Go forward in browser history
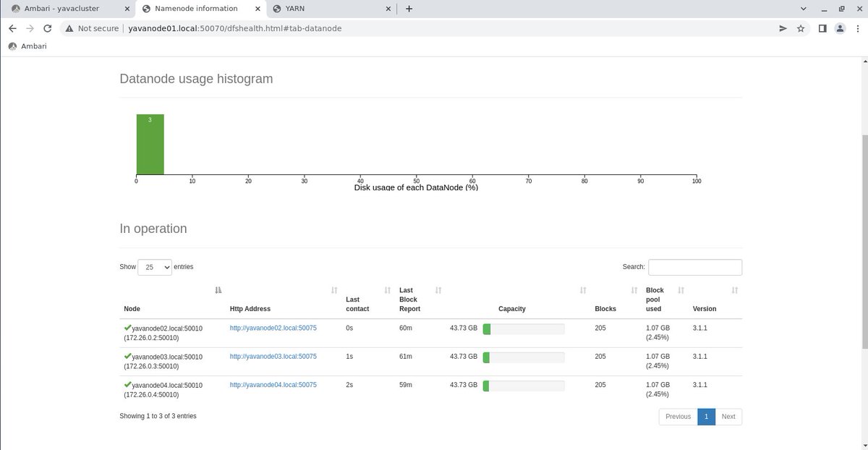 click(30, 28)
